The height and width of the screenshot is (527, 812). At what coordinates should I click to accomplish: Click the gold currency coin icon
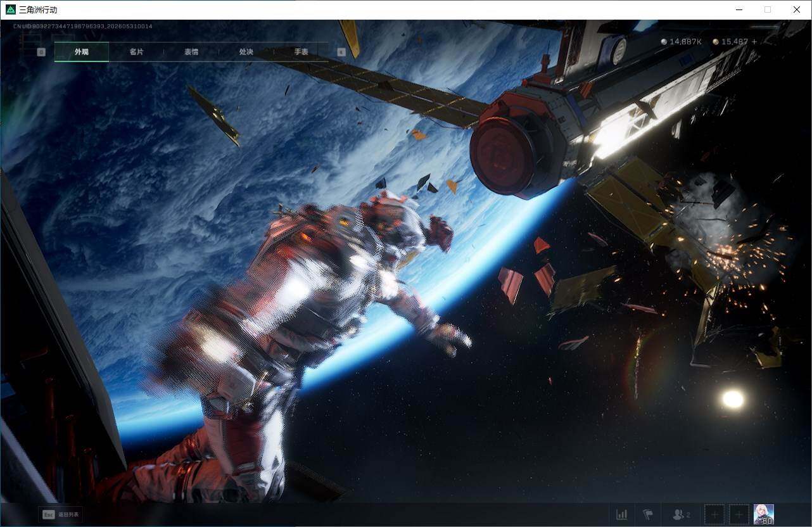[716, 42]
